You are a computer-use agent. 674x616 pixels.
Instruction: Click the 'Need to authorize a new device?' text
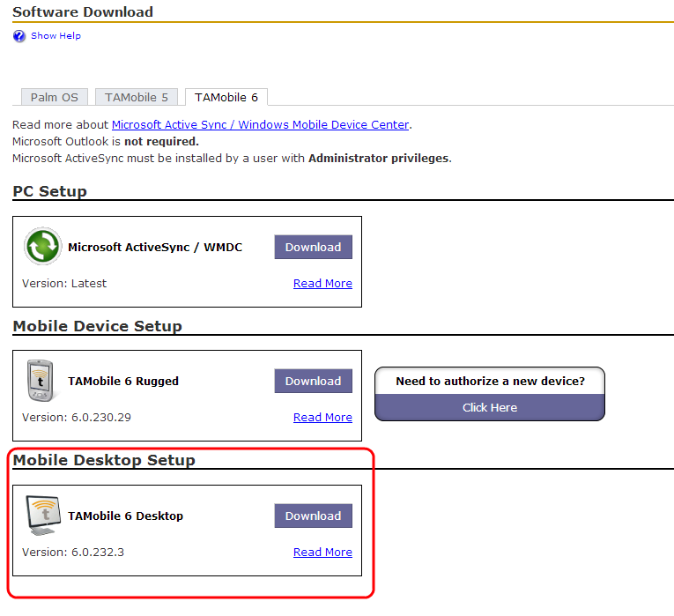click(491, 381)
